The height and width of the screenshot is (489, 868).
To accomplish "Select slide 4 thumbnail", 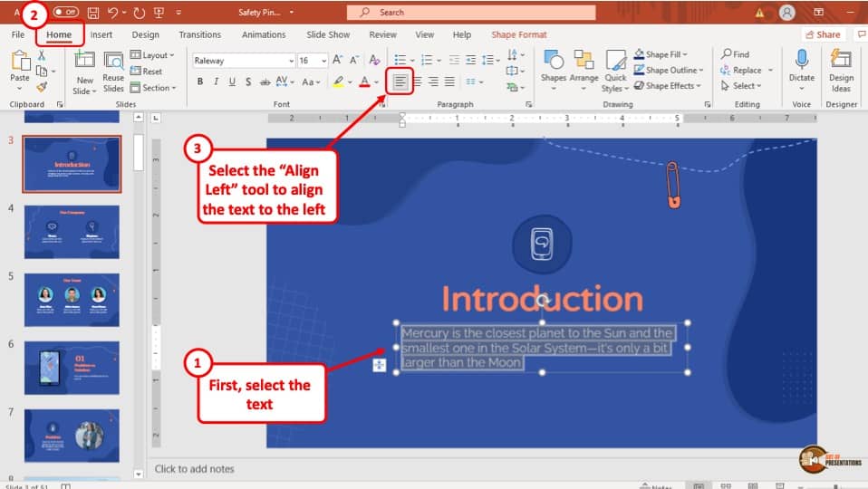I will 72,232.
